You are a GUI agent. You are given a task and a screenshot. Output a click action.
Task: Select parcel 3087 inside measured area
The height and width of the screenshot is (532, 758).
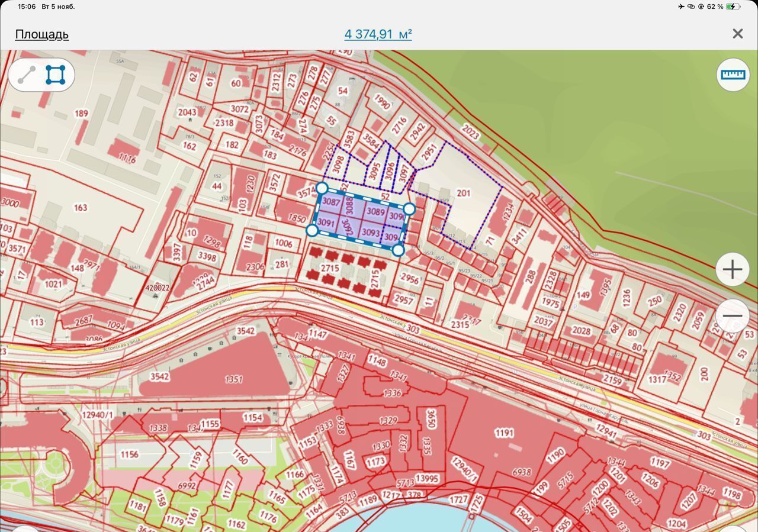pos(332,202)
